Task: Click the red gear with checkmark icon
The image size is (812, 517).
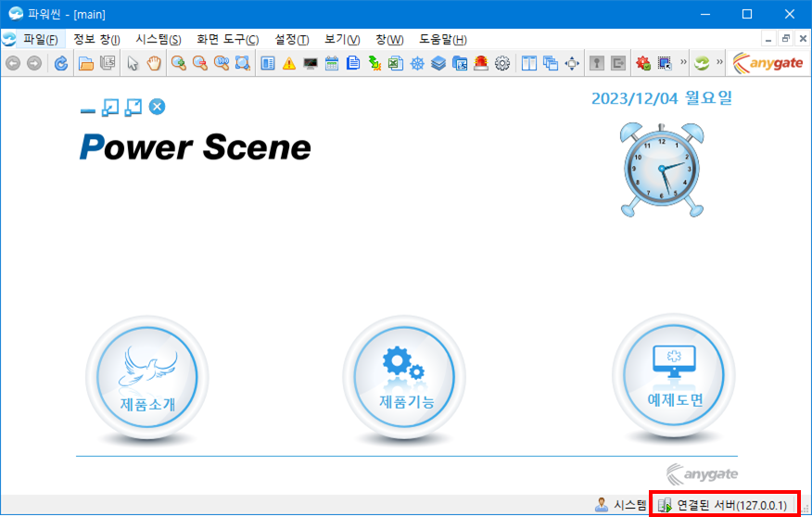Action: 643,63
